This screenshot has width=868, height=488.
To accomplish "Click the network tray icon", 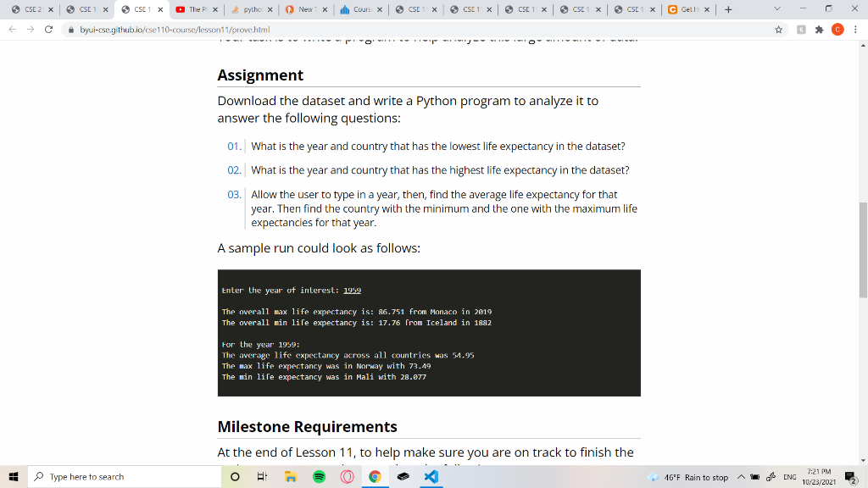I will 771,477.
